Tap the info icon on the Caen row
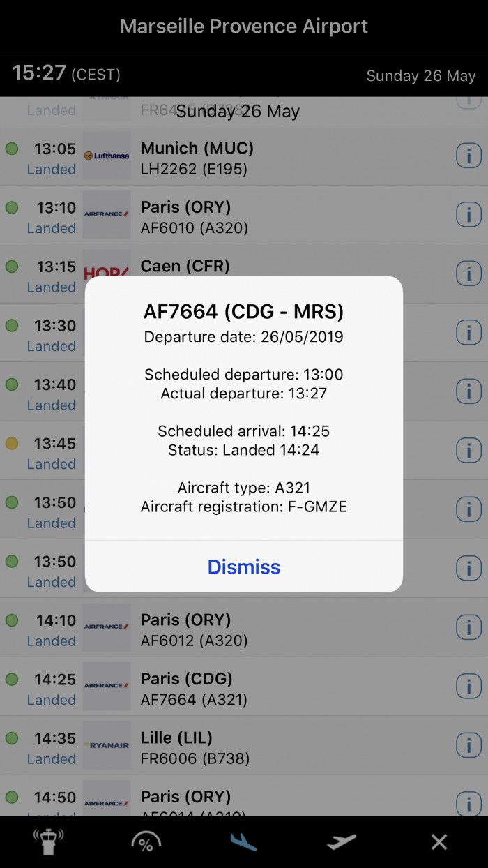This screenshot has height=868, width=488. [468, 274]
